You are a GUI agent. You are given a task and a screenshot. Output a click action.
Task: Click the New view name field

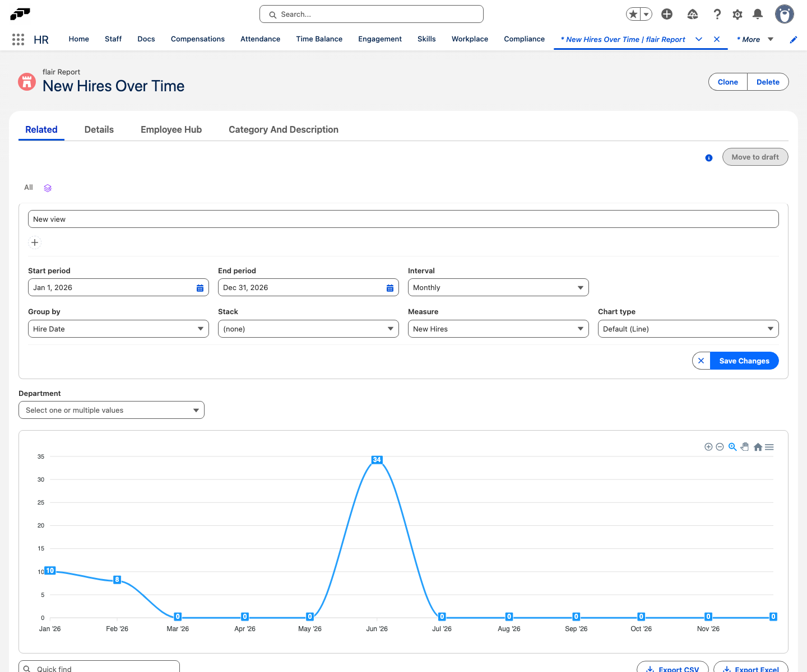click(403, 219)
